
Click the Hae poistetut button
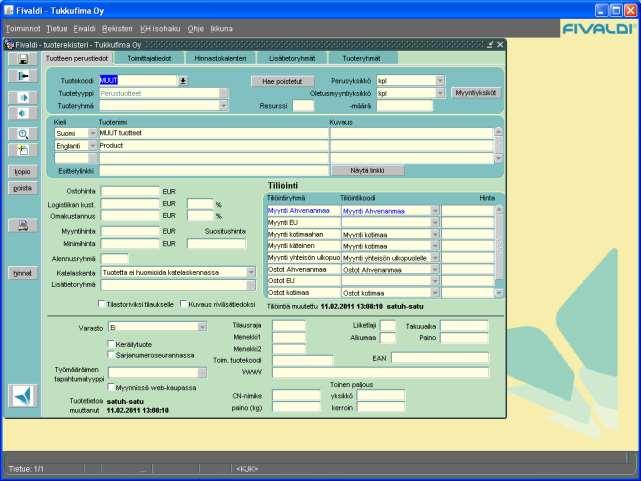pos(282,81)
